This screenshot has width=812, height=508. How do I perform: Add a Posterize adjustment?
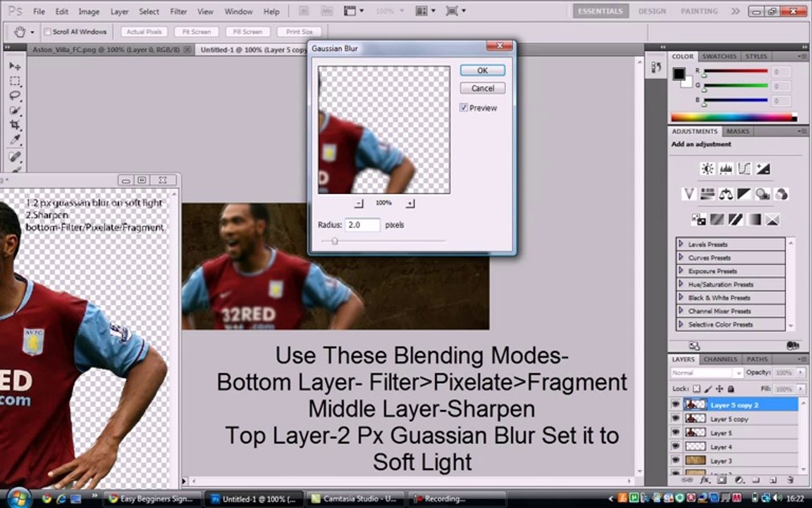click(x=717, y=220)
